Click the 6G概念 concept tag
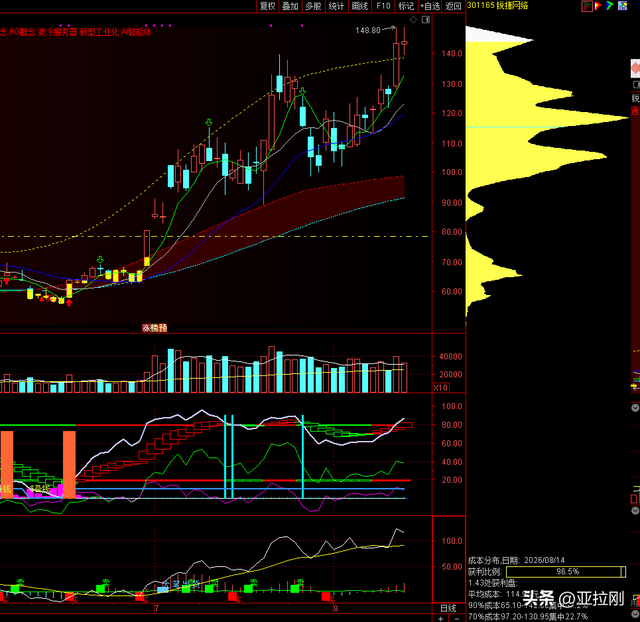This screenshot has width=640, height=622. tap(22, 32)
